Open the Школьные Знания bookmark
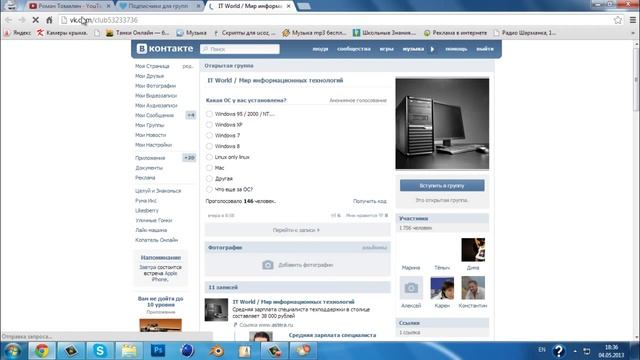 [x=384, y=33]
